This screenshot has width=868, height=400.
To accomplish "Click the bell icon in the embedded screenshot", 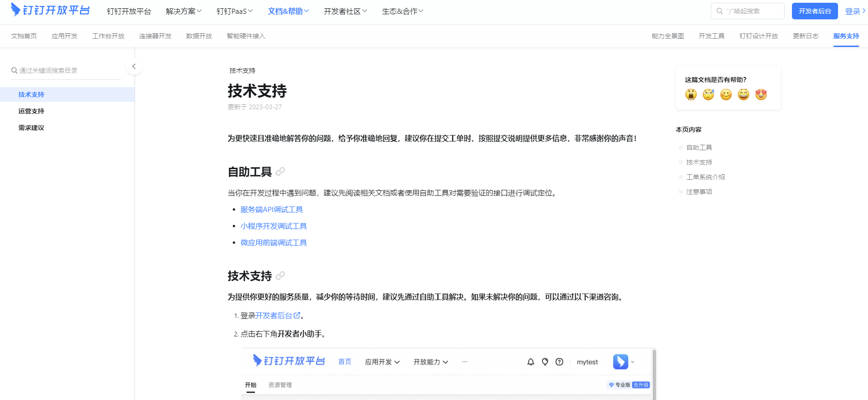I will [531, 362].
